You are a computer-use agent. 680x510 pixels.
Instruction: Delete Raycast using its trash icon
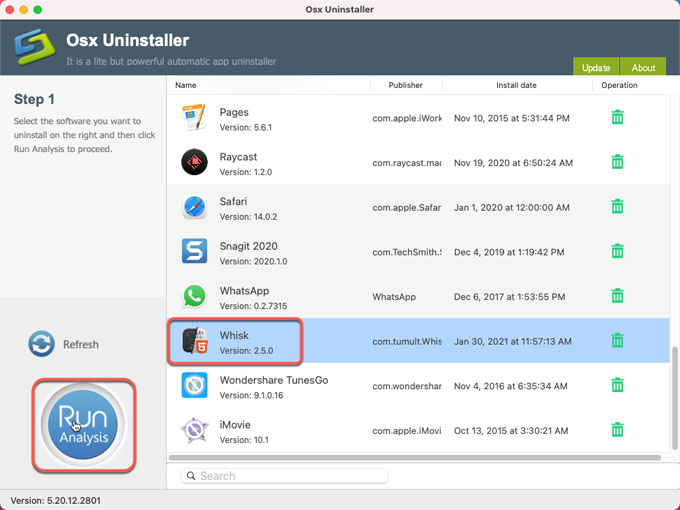pos(618,162)
